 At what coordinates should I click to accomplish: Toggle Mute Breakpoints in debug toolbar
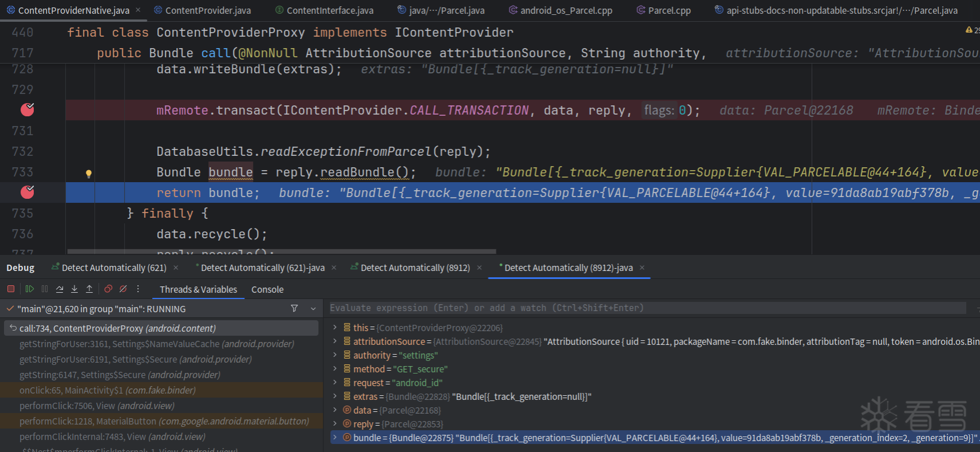point(123,289)
